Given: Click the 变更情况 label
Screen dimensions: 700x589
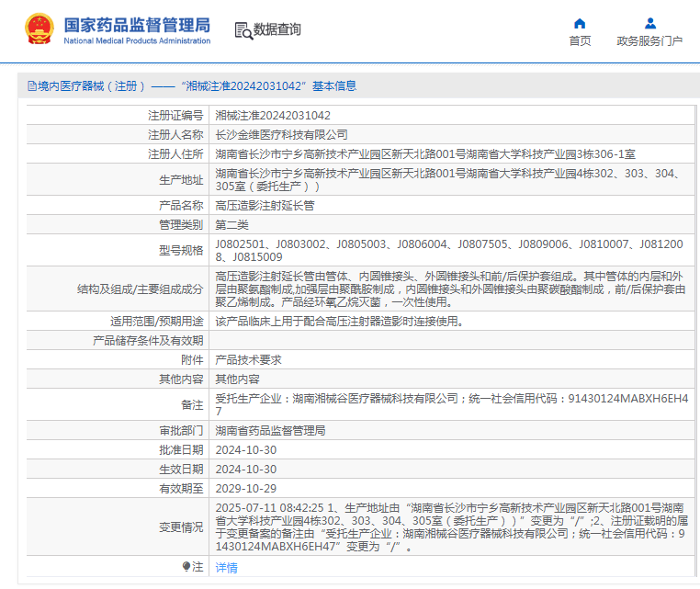Looking at the screenshot, I should coord(181,527).
